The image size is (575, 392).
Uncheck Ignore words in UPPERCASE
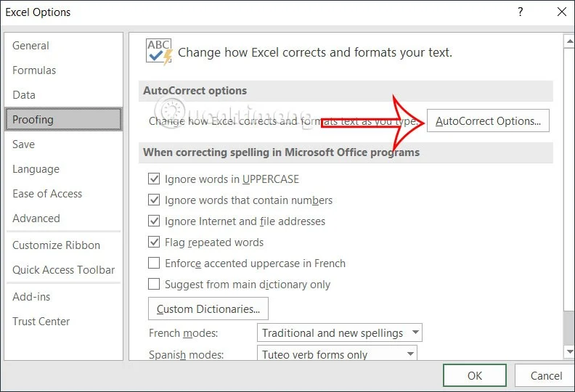coord(154,179)
